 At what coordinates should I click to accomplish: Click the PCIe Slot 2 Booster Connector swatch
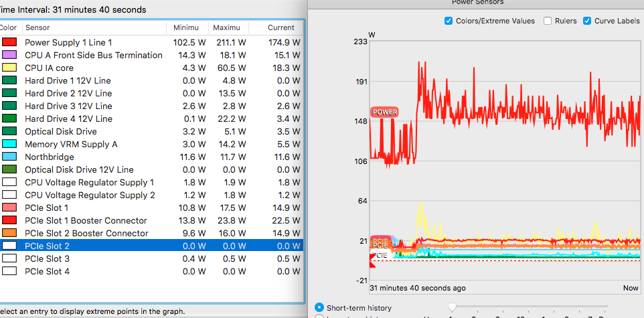click(x=9, y=234)
